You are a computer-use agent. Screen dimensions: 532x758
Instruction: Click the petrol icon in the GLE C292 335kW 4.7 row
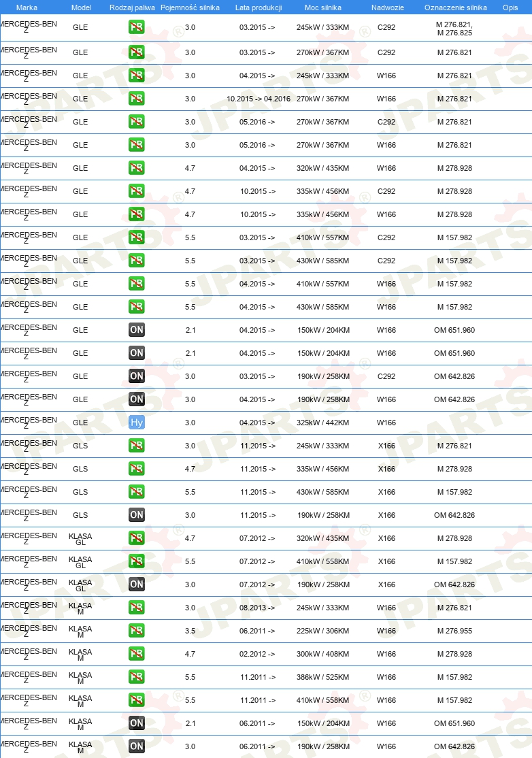coord(137,191)
